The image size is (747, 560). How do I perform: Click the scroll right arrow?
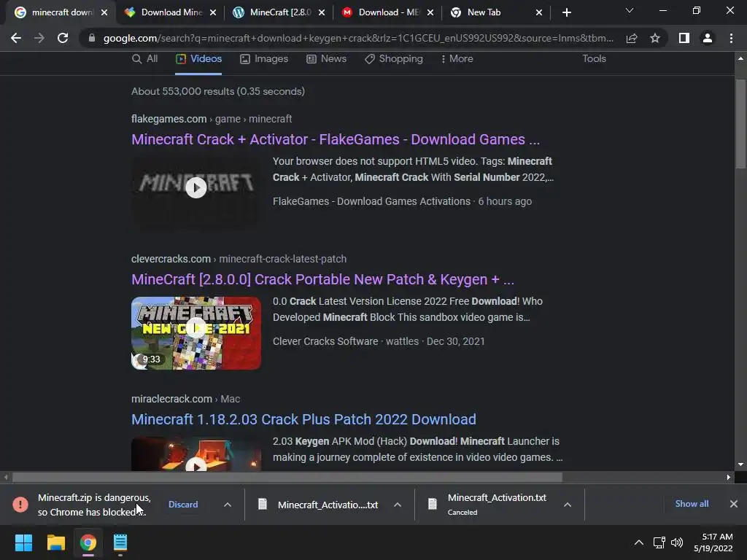(x=729, y=477)
